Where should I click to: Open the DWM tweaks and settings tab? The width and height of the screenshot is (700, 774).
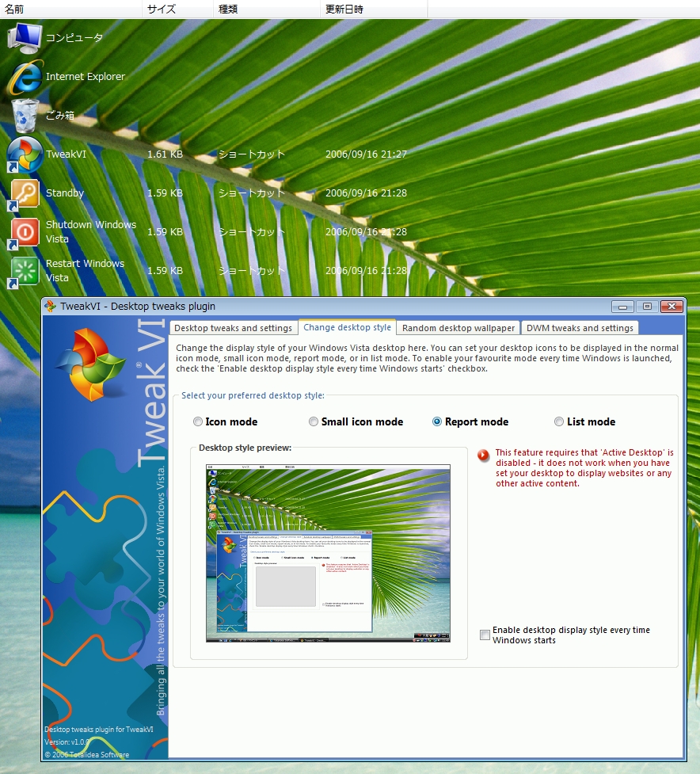tap(580, 328)
